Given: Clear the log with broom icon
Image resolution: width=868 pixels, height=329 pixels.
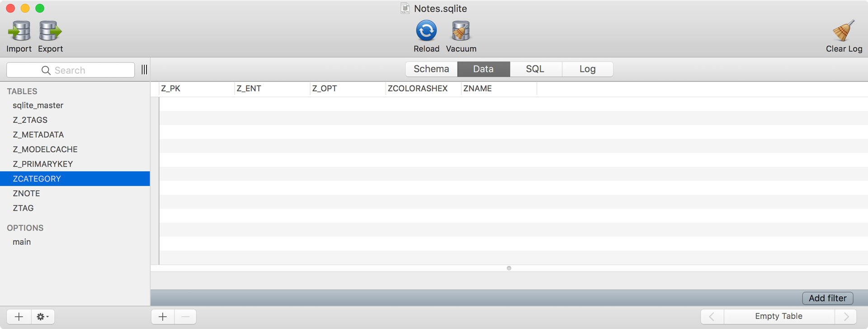Looking at the screenshot, I should (x=844, y=31).
